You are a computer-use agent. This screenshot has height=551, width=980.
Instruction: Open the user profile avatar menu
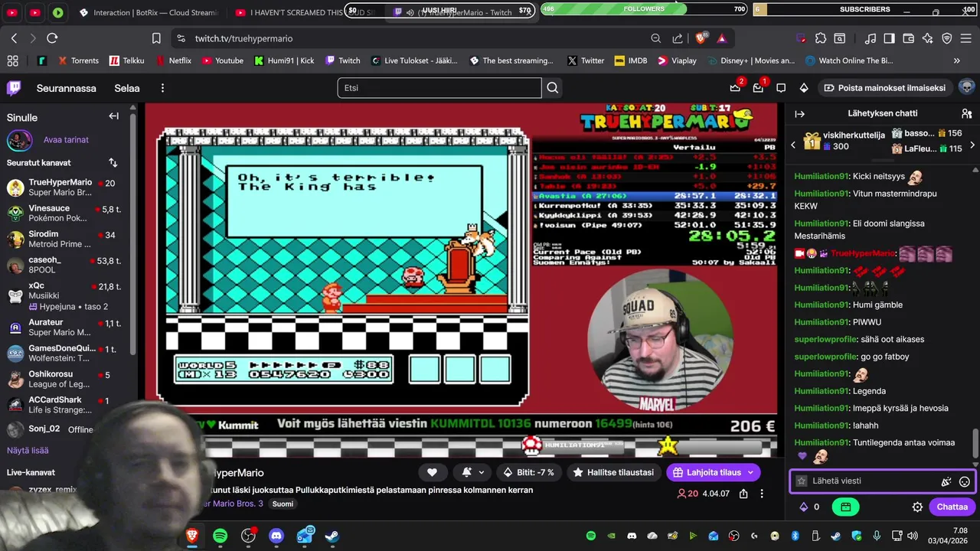966,87
